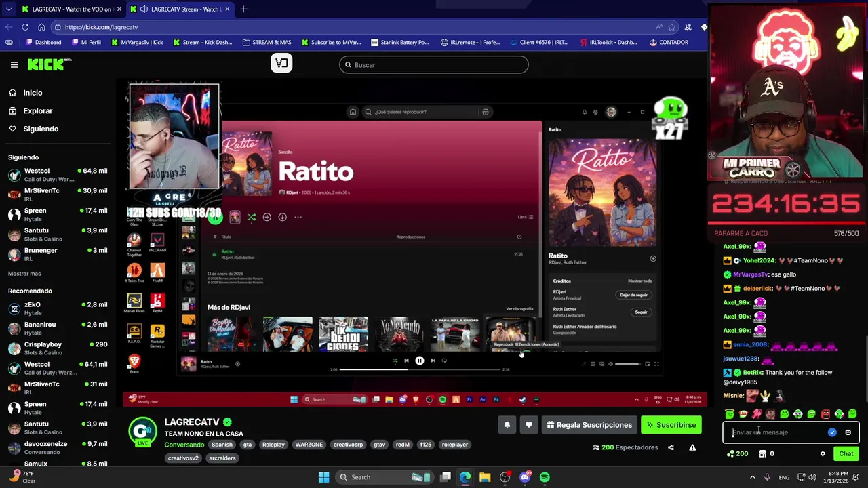Open Siguiendo in the sidebar

[x=41, y=129]
